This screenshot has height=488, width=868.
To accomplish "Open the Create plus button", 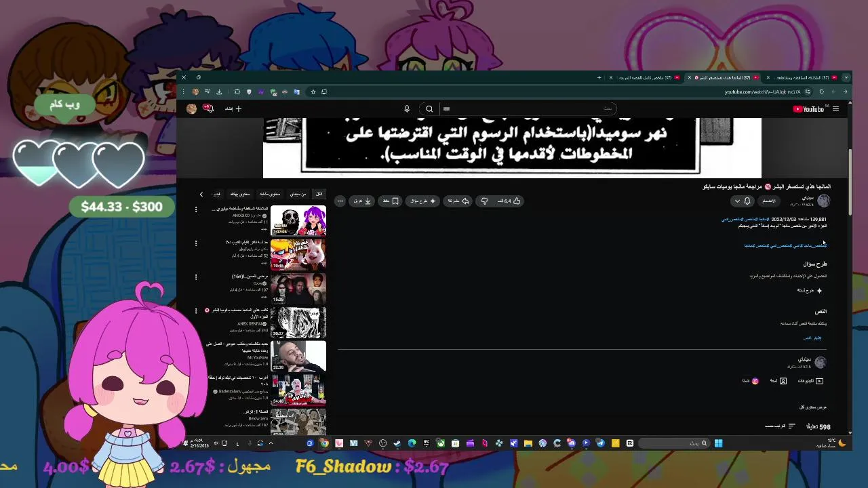I will [234, 108].
